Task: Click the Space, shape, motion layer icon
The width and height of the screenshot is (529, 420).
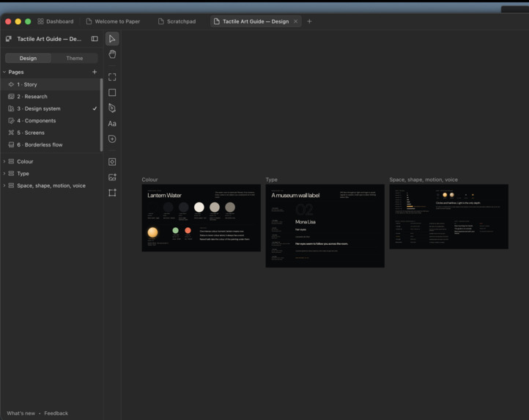Action: coord(11,185)
